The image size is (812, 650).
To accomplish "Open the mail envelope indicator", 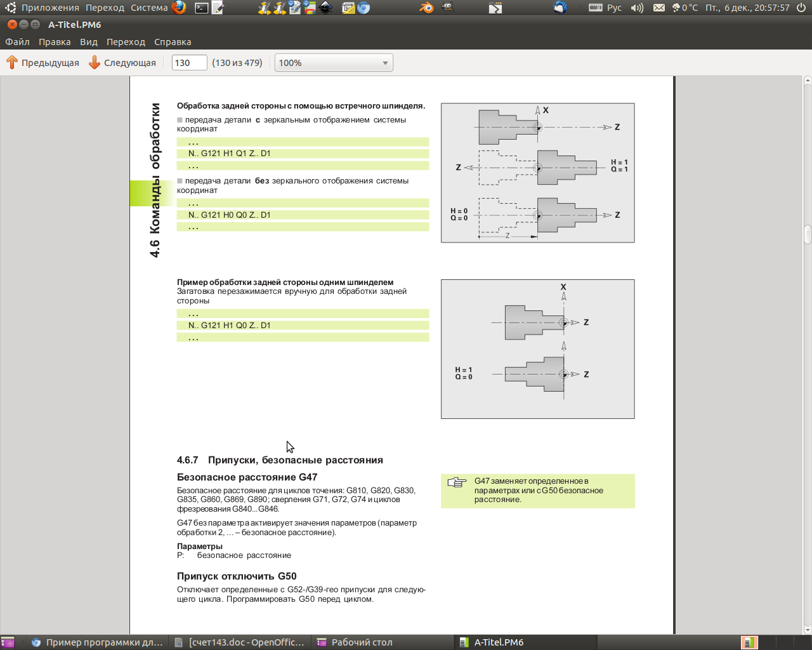I will tap(659, 8).
